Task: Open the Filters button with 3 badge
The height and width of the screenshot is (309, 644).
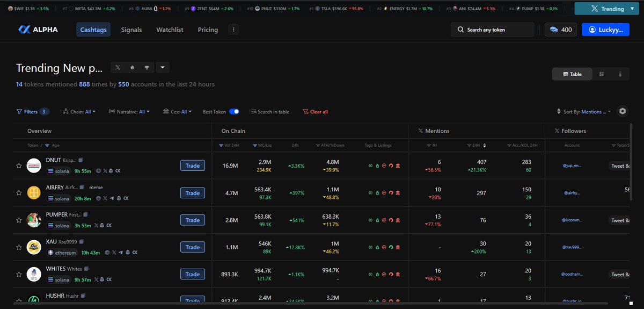Action: pos(33,112)
